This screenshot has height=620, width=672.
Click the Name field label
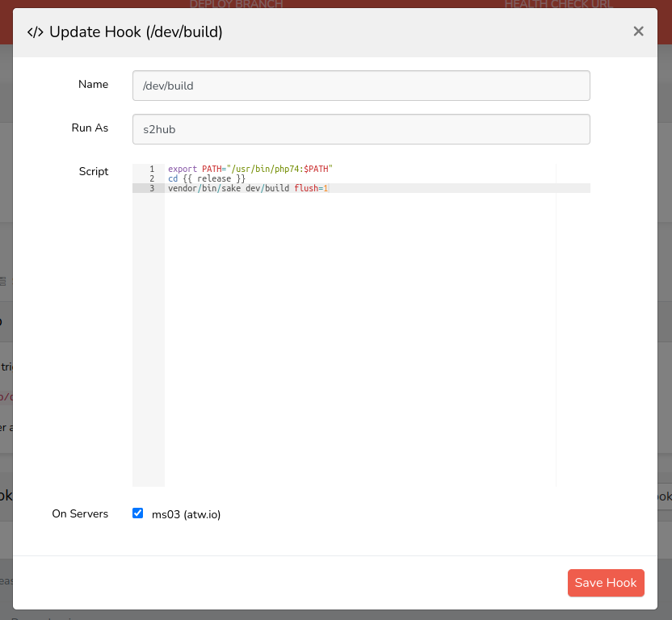pos(93,85)
